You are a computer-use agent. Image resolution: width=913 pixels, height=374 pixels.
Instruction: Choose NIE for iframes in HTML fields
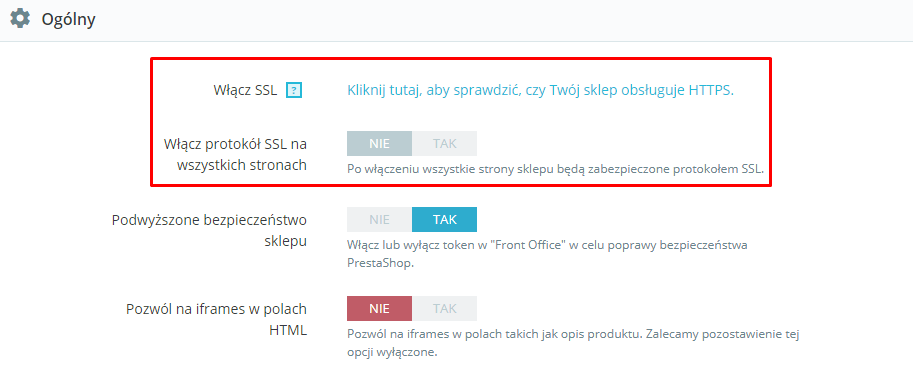pos(379,308)
